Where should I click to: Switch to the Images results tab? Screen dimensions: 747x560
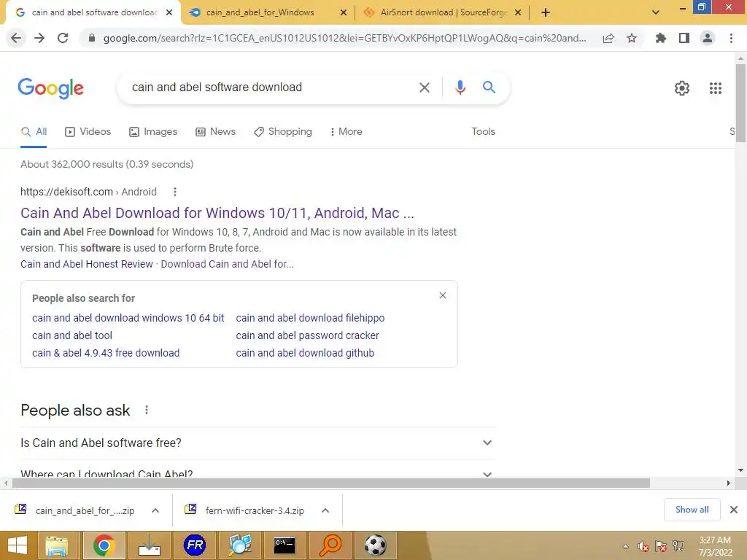[153, 132]
